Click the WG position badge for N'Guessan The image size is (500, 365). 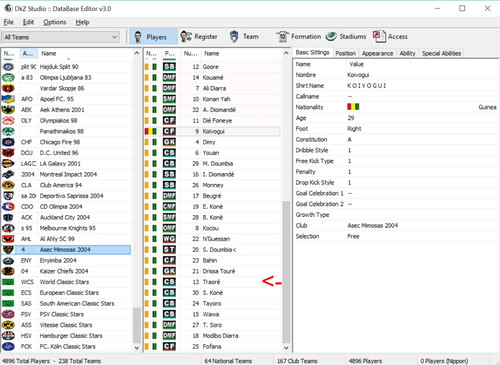coord(169,239)
